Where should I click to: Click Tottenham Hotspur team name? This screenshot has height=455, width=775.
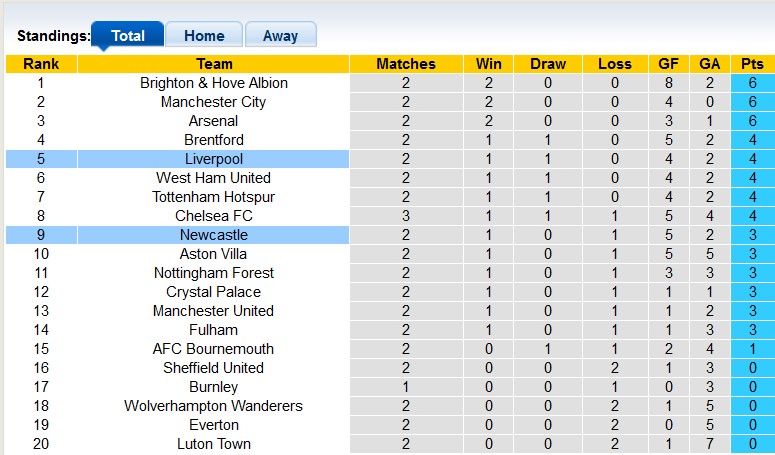[x=214, y=197]
